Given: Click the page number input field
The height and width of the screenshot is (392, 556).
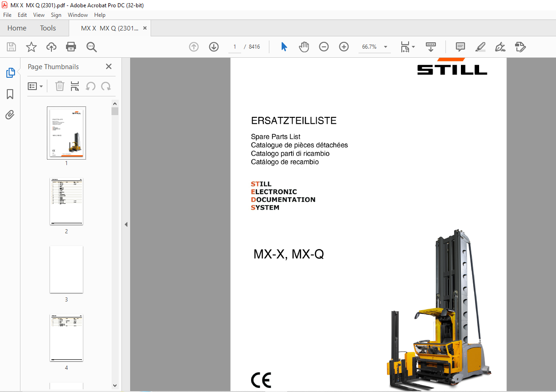Looking at the screenshot, I should (x=234, y=47).
